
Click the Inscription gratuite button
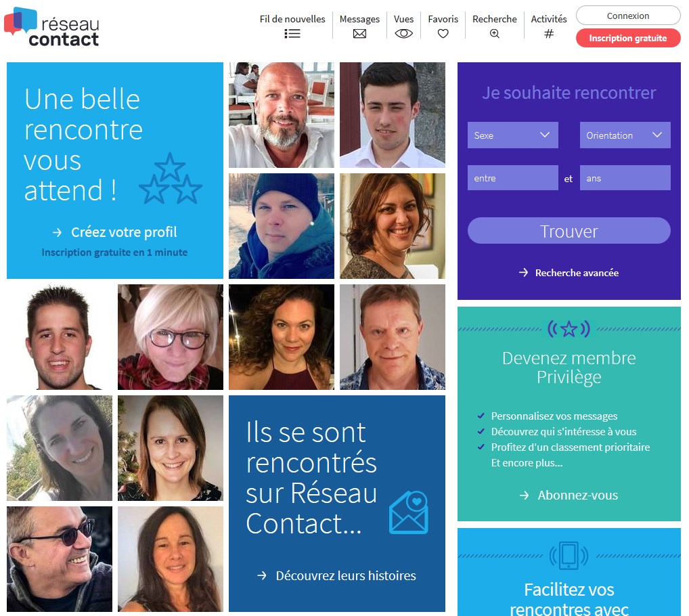[x=628, y=38]
